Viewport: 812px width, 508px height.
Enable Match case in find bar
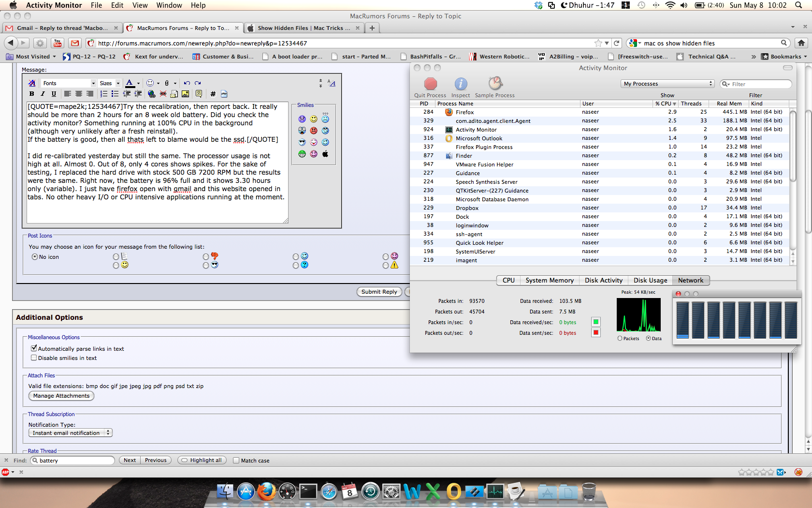tap(236, 461)
